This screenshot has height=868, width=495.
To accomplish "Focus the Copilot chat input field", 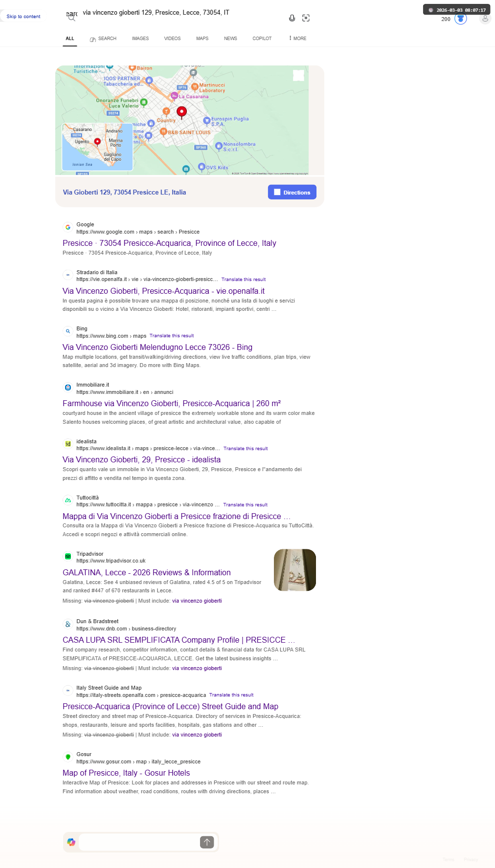I will click(x=139, y=842).
